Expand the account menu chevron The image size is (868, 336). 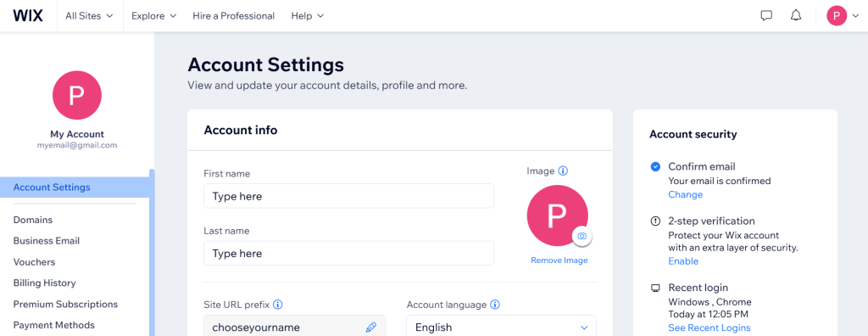pos(855,16)
